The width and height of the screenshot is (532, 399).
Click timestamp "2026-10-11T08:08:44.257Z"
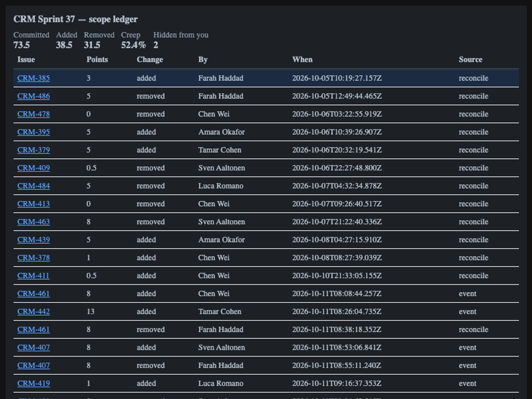click(x=337, y=293)
